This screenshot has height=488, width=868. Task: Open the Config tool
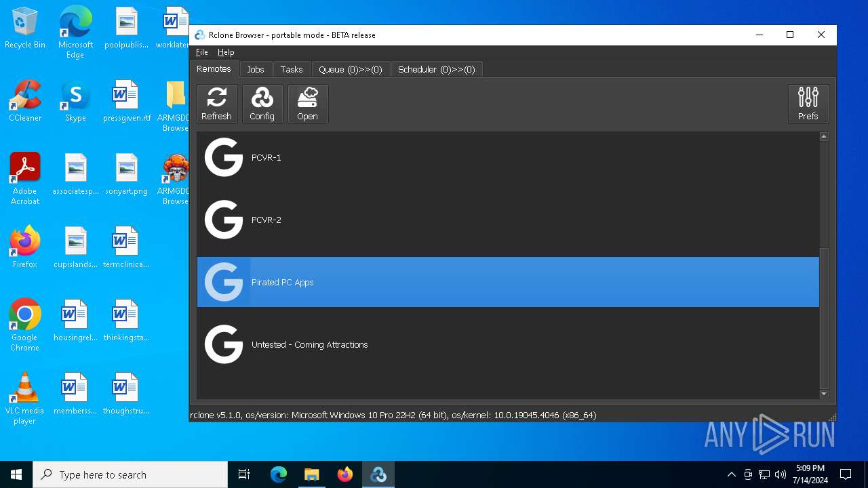click(262, 104)
